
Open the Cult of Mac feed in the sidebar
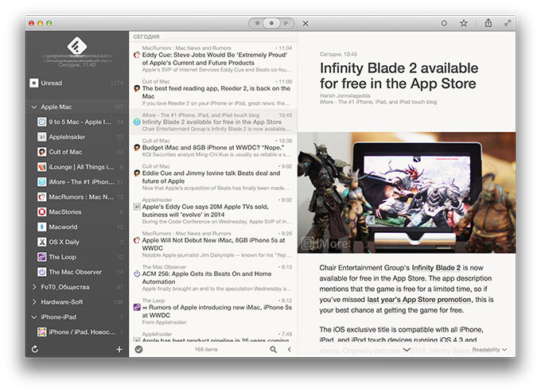[x=77, y=152]
